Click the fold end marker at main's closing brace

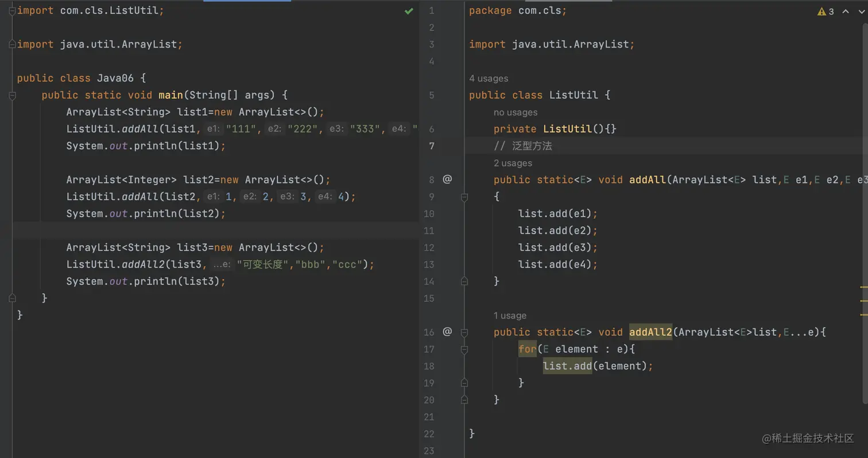pos(12,298)
